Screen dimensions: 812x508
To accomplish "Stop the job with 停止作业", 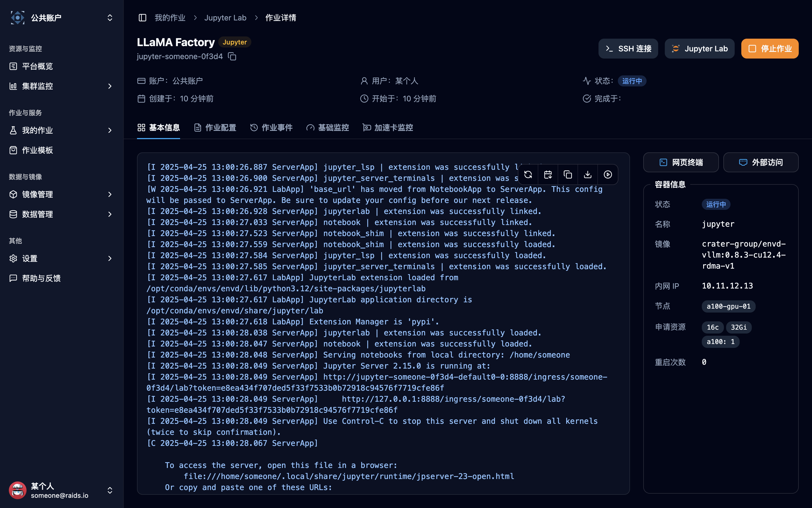I will [x=770, y=49].
